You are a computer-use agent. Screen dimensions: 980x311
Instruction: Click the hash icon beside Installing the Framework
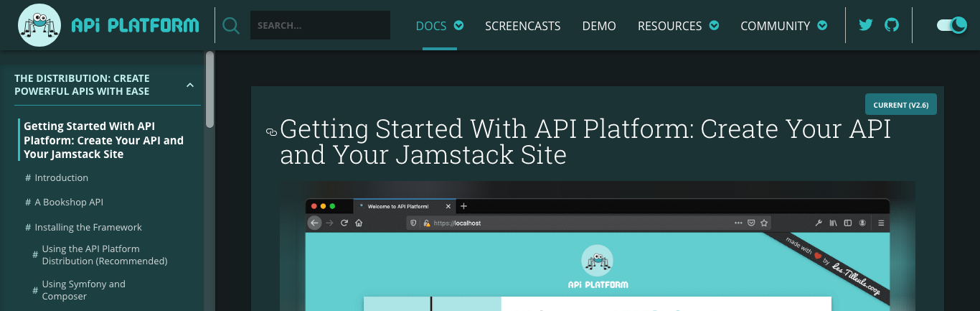coord(28,228)
